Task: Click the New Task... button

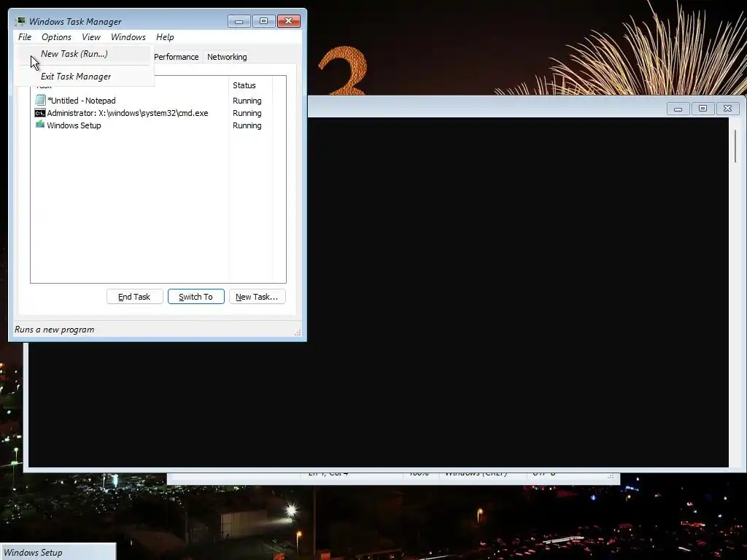Action: (x=257, y=297)
